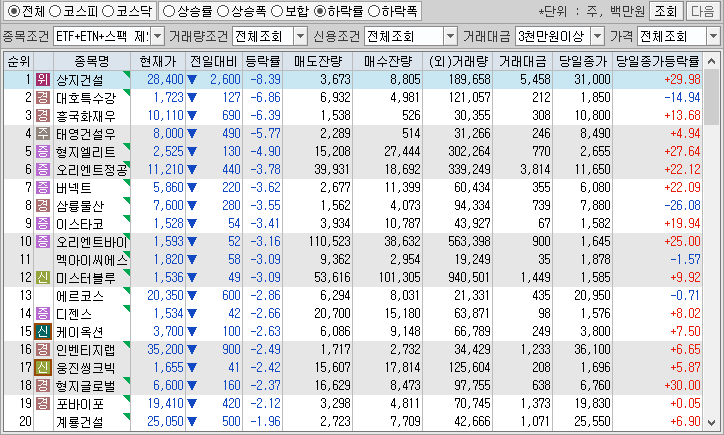
Task: Open the 가격 dropdown
Action: point(713,36)
